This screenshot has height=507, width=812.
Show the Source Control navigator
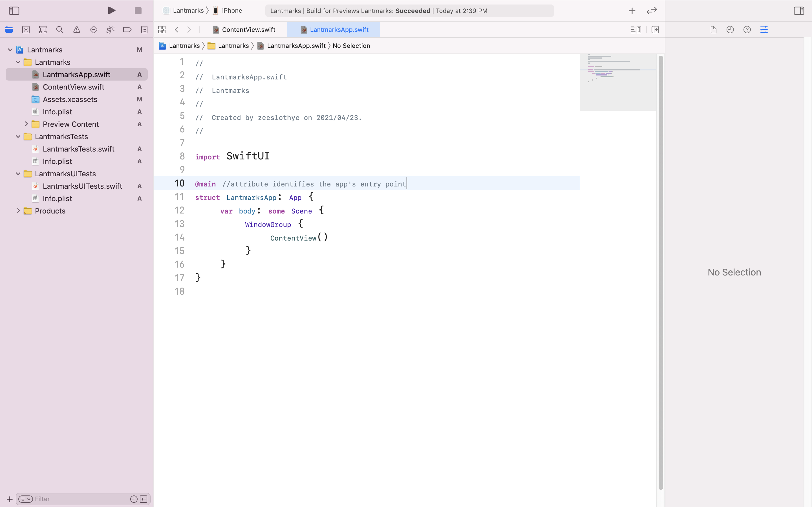[26, 30]
